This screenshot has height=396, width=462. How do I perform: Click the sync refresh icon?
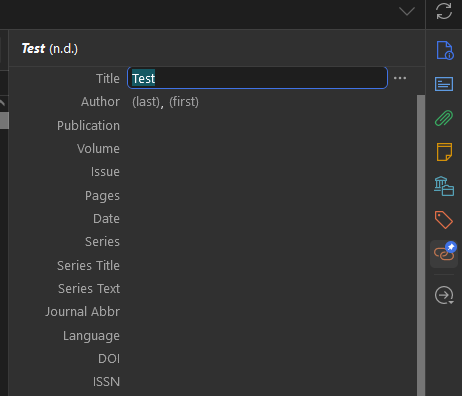(444, 11)
